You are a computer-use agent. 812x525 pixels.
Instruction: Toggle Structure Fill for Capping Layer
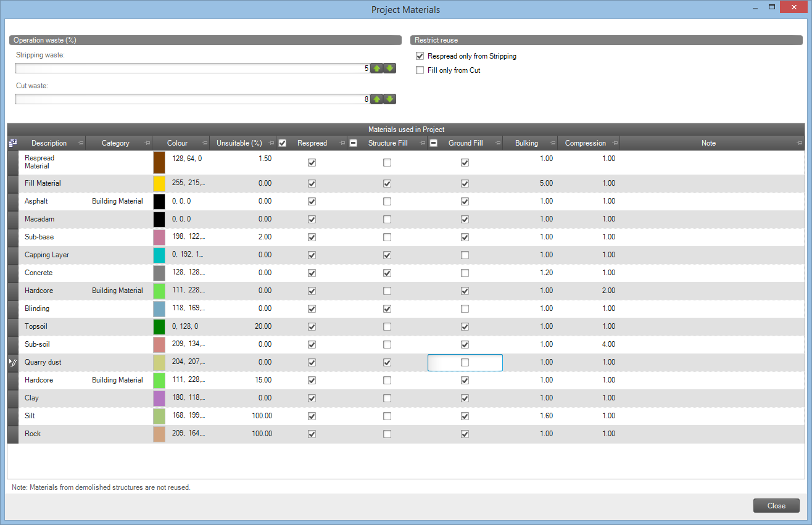click(x=387, y=255)
